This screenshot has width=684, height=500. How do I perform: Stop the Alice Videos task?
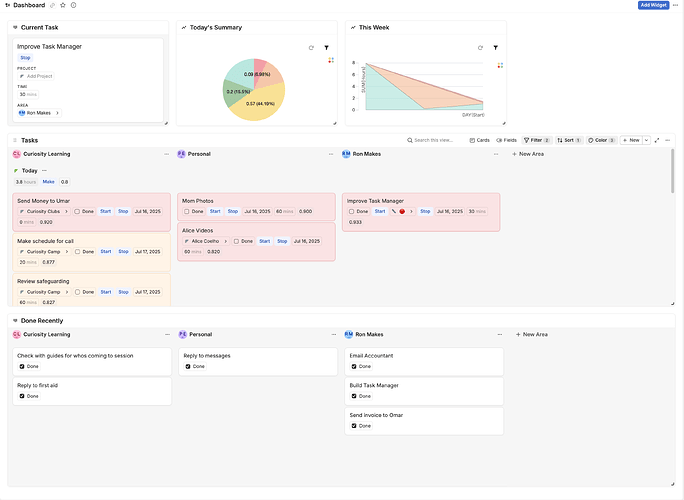[x=282, y=241]
